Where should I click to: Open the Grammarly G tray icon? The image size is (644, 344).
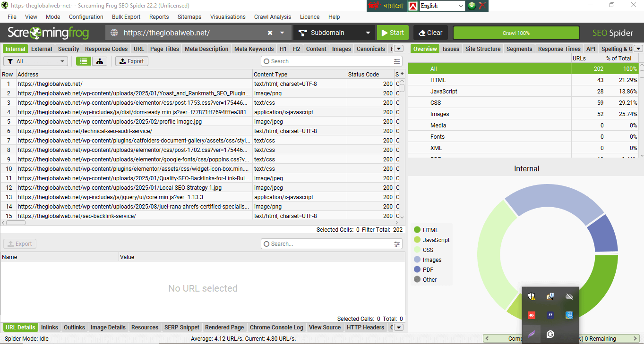click(x=550, y=334)
